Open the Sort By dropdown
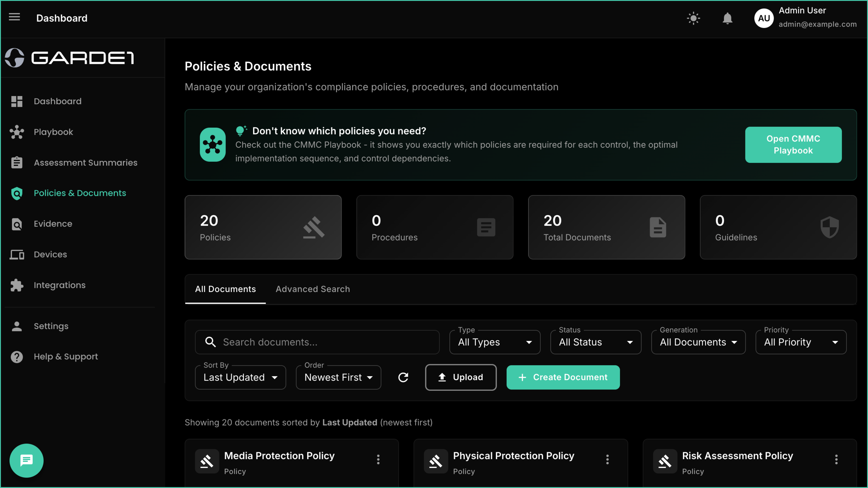Image resolution: width=868 pixels, height=488 pixels. [x=240, y=377]
